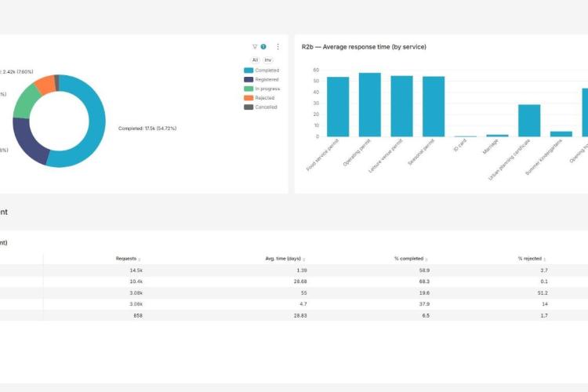
Task: Click the 'Inv' invert legend button
Action: [x=268, y=60]
